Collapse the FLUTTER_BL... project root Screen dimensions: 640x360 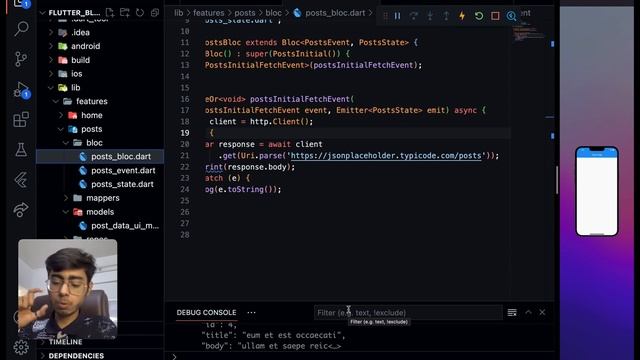tap(73, 13)
